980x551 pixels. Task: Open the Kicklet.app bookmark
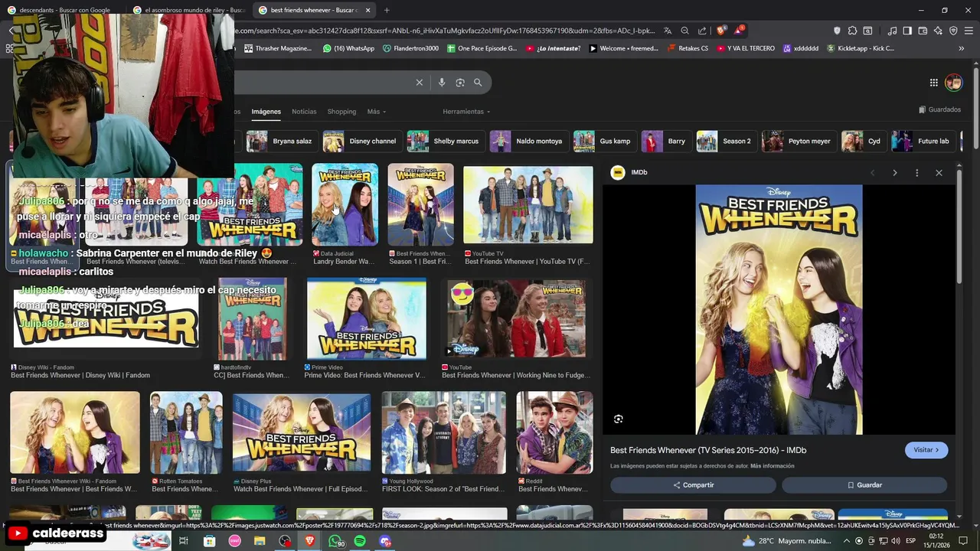[x=860, y=48]
